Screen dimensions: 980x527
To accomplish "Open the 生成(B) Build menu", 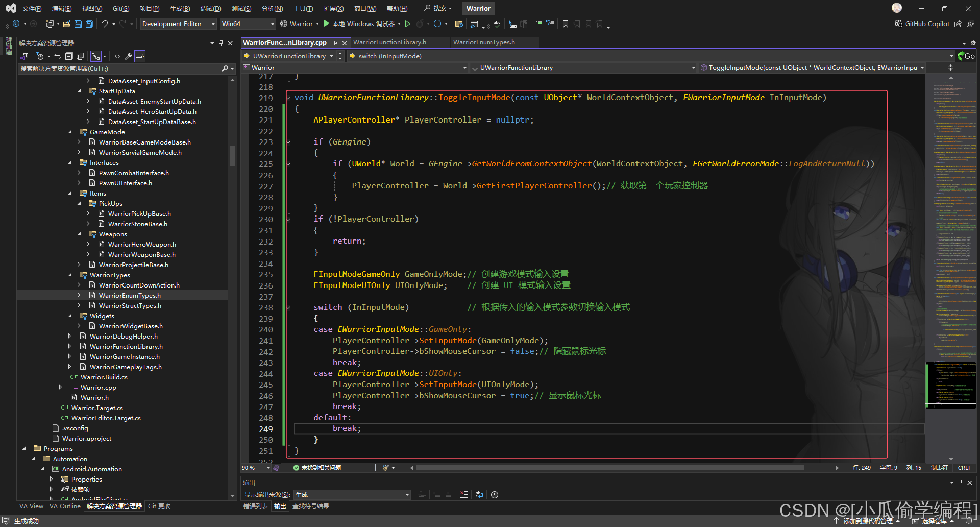I will (x=180, y=9).
